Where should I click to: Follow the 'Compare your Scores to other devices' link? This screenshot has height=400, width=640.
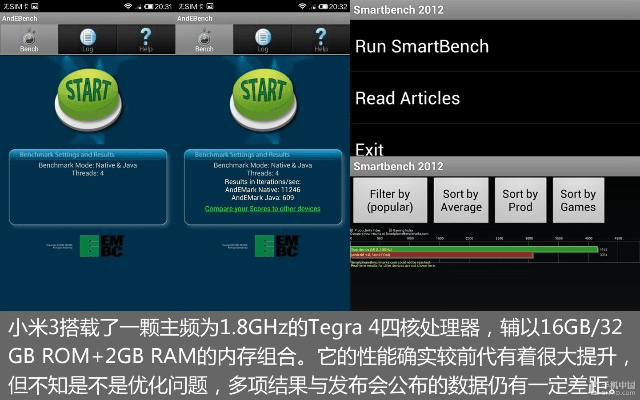pyautogui.click(x=262, y=209)
